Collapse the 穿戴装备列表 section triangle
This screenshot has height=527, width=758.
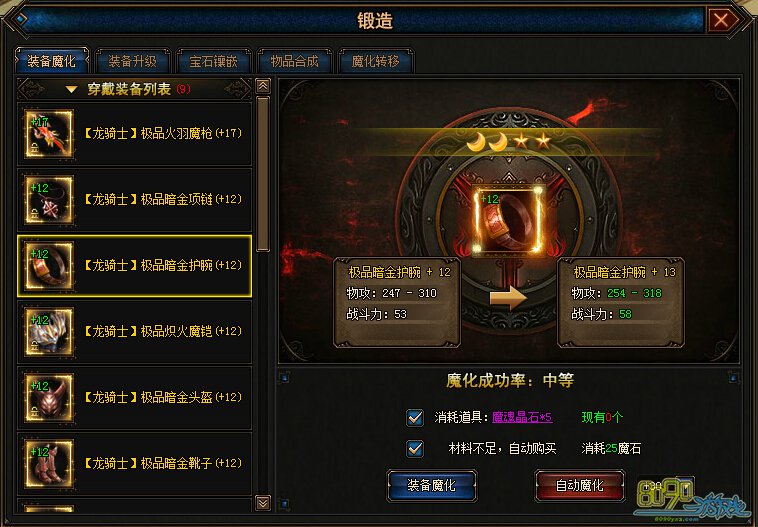coord(72,89)
